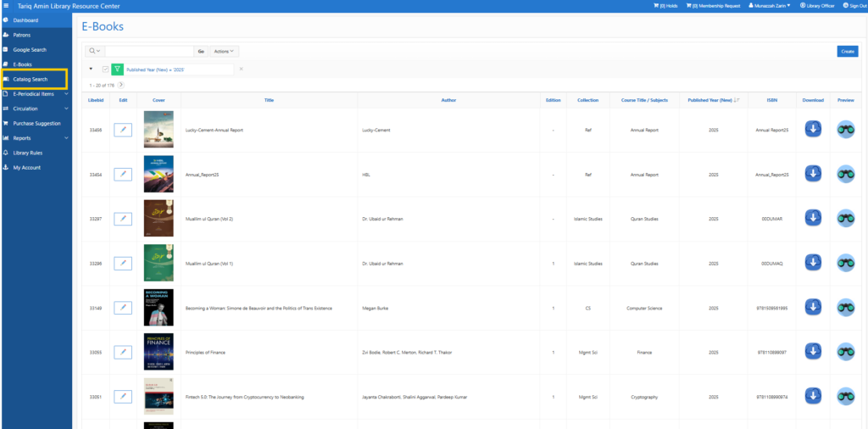The width and height of the screenshot is (868, 429).
Task: Open the Holds cart in header
Action: tap(665, 5)
